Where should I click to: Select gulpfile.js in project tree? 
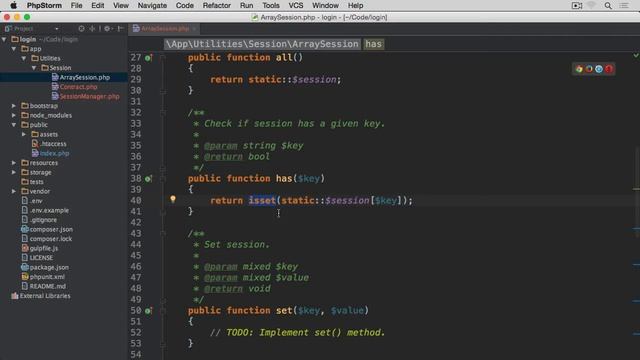click(44, 248)
